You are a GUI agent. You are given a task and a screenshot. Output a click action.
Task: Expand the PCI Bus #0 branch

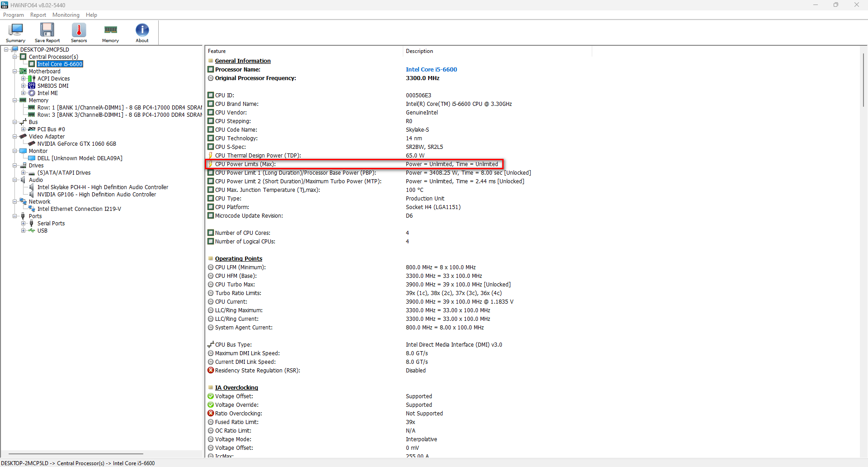23,129
